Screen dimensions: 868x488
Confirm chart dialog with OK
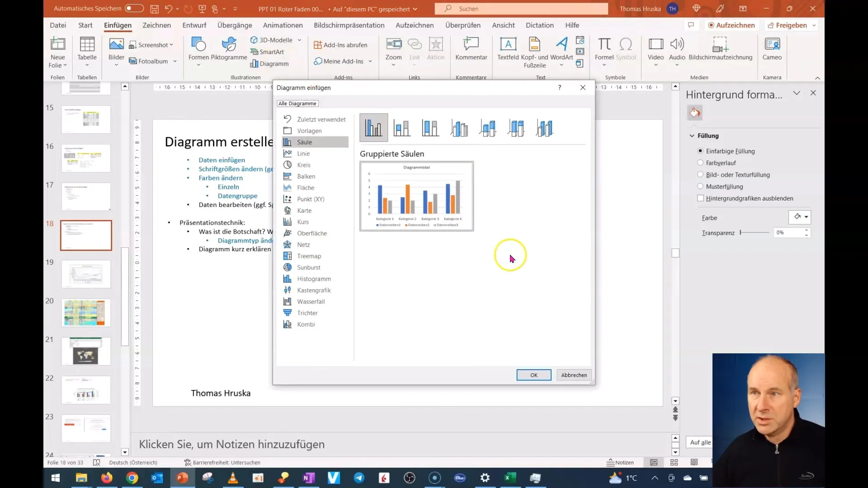coord(534,375)
